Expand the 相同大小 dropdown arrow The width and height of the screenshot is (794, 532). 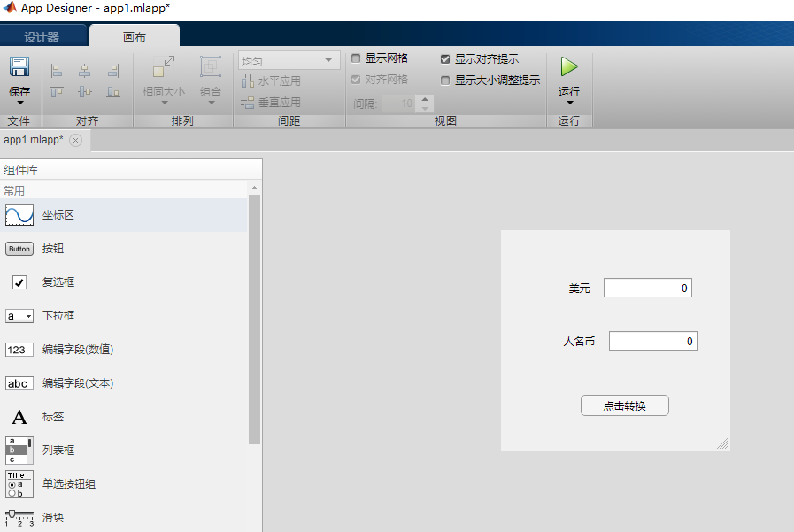pos(164,103)
